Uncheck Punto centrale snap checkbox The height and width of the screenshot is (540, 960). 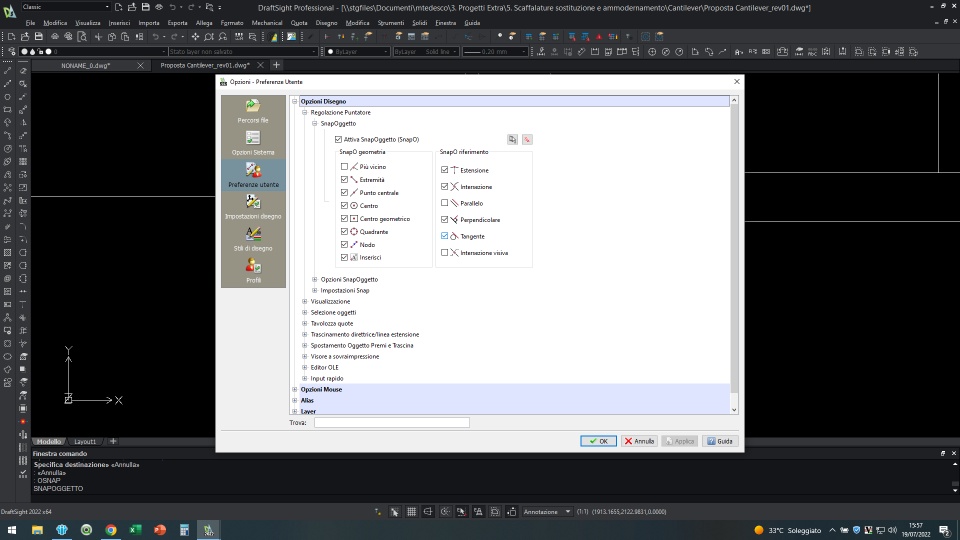344,192
